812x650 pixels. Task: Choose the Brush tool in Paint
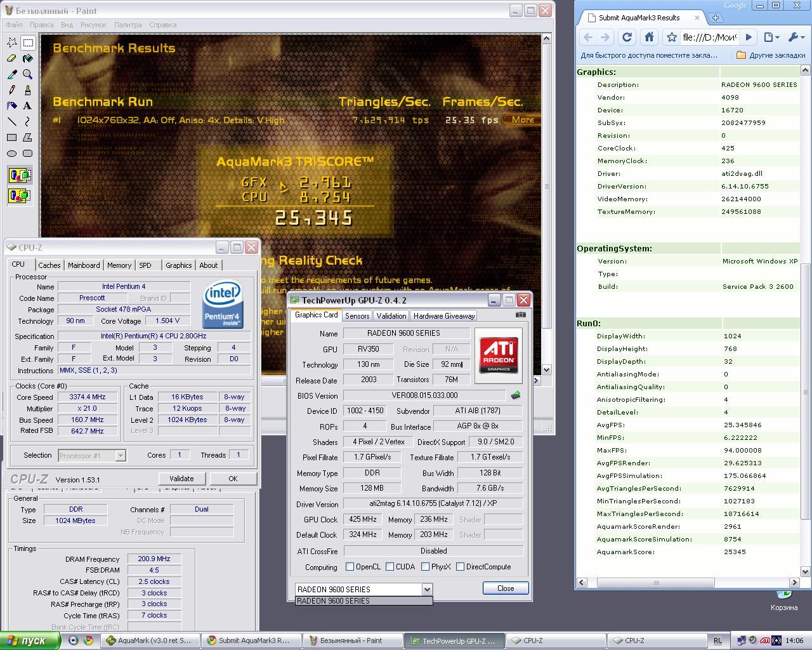pos(28,90)
